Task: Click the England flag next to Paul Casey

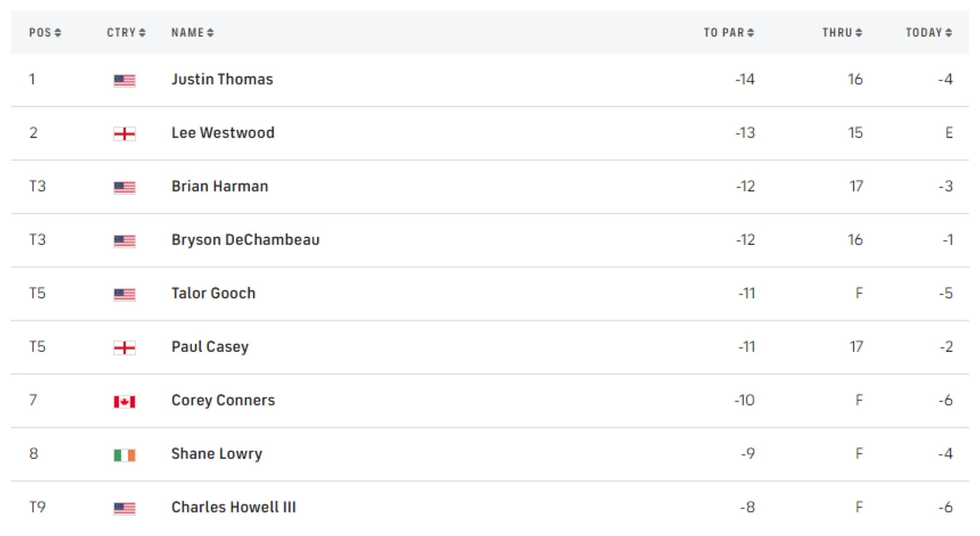Action: (x=124, y=348)
